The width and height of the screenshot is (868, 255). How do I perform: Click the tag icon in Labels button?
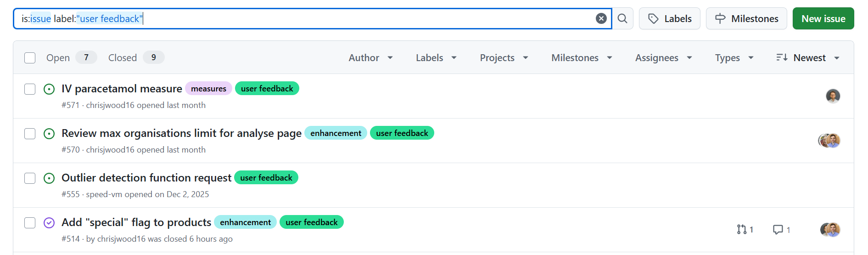click(653, 19)
